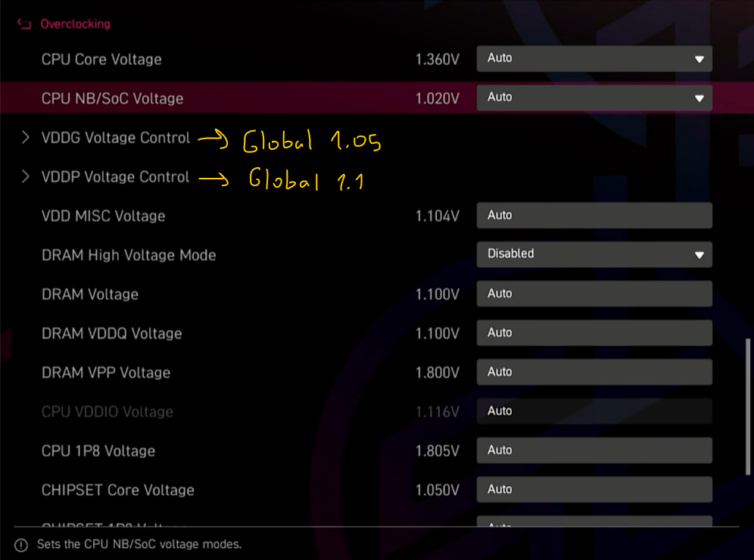Click the 1.800V DRAM VPP reading
The height and width of the screenshot is (560, 754).
click(437, 372)
